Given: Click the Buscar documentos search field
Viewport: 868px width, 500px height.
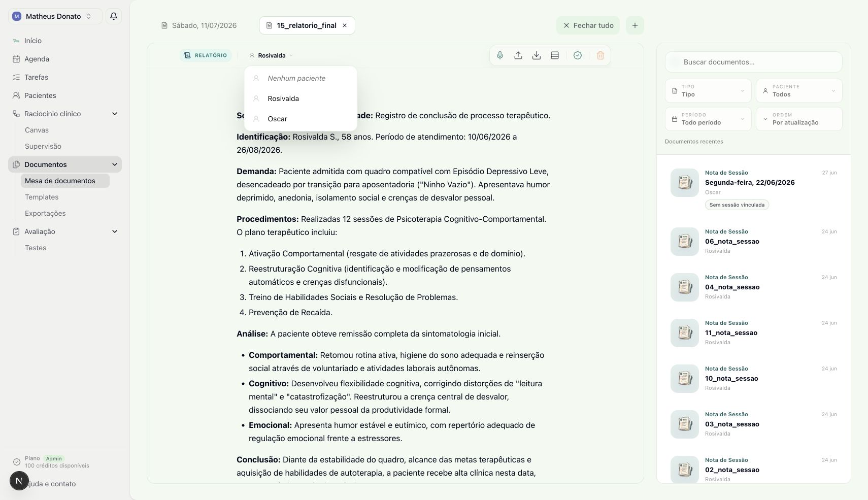Looking at the screenshot, I should 754,62.
